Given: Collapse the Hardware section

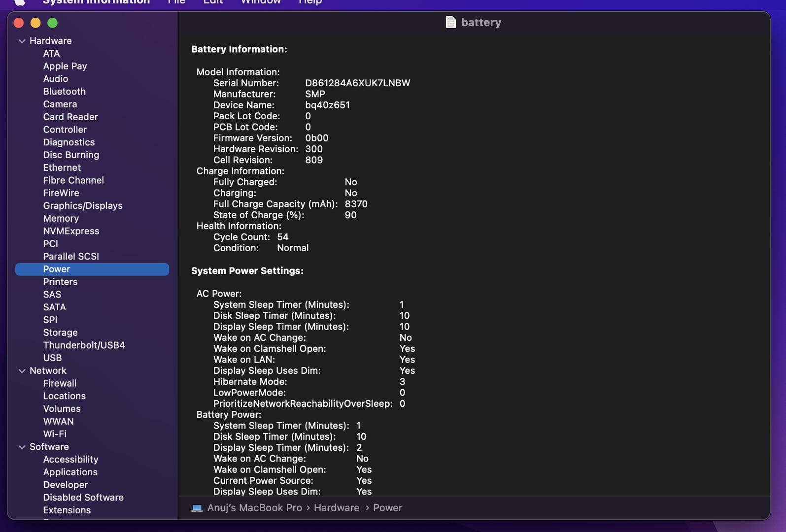Looking at the screenshot, I should click(22, 41).
